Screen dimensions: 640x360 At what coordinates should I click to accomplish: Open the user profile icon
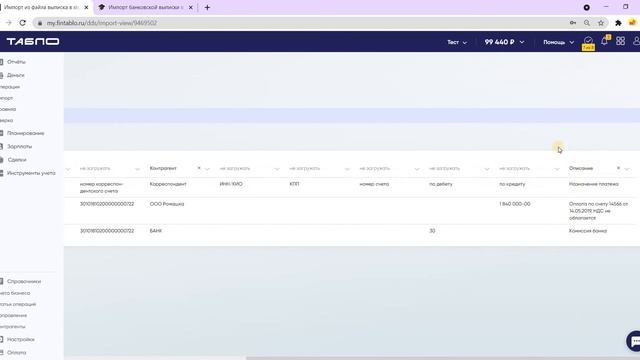[636, 41]
